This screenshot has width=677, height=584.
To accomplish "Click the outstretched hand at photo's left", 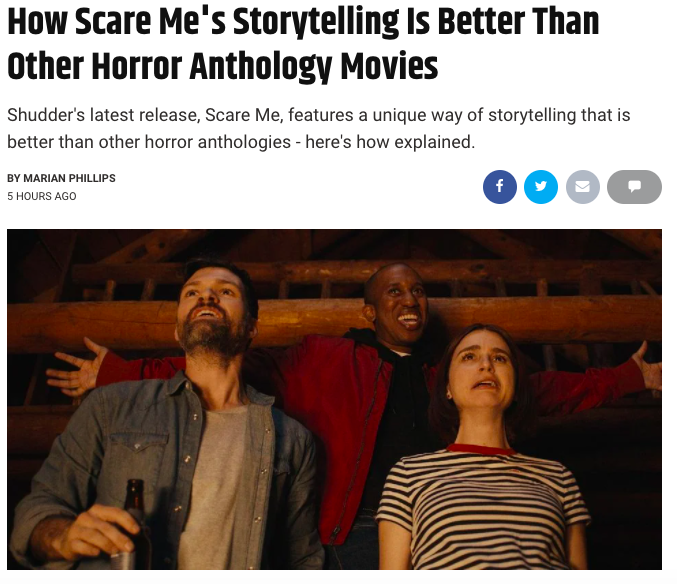I will click(75, 370).
